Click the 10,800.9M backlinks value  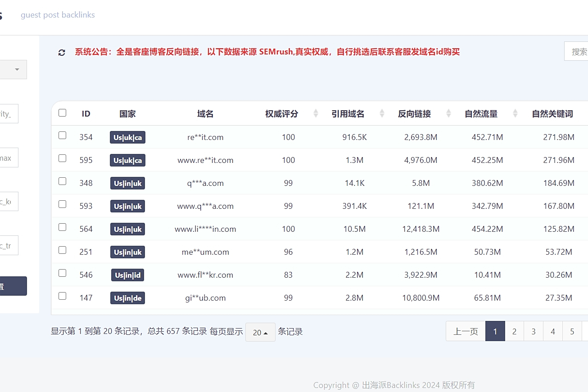pos(421,298)
